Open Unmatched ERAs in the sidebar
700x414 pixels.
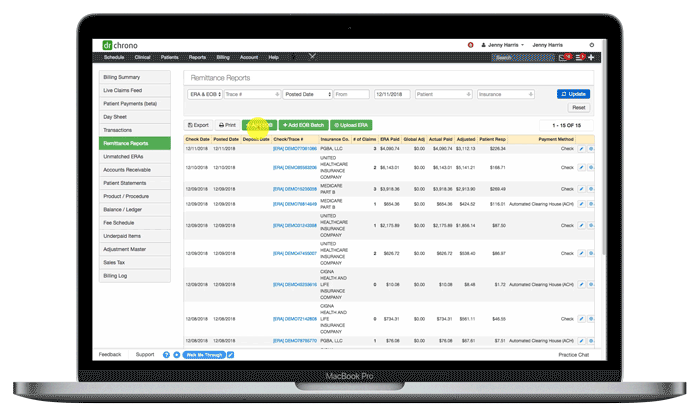tap(134, 157)
